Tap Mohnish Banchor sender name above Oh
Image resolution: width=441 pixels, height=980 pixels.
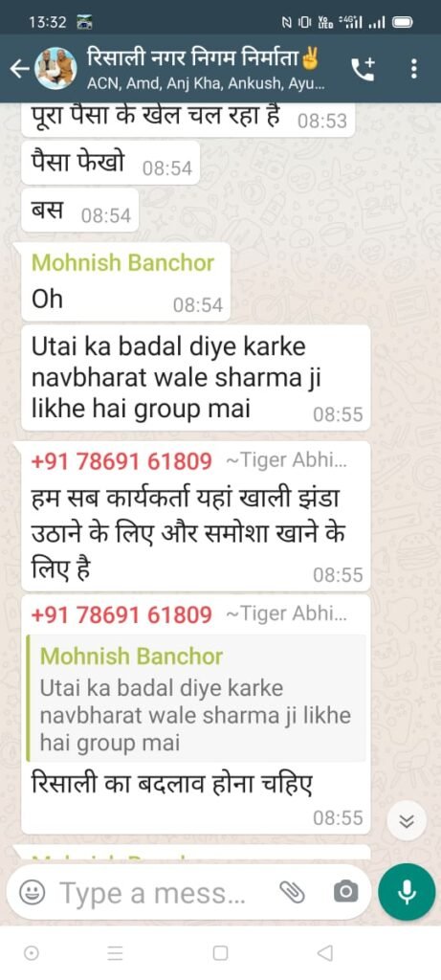tap(122, 262)
